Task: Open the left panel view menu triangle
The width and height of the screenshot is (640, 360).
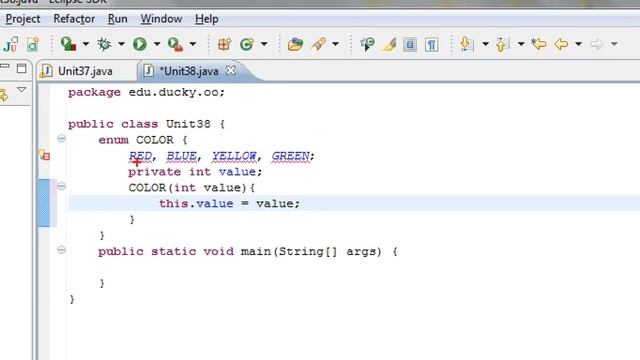Action: (x=21, y=89)
